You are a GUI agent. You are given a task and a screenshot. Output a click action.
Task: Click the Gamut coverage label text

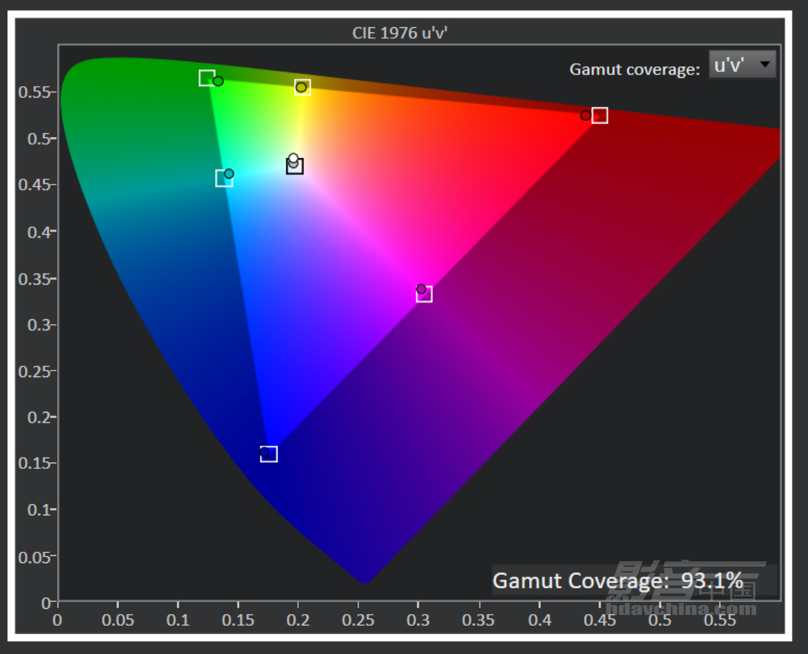click(634, 69)
